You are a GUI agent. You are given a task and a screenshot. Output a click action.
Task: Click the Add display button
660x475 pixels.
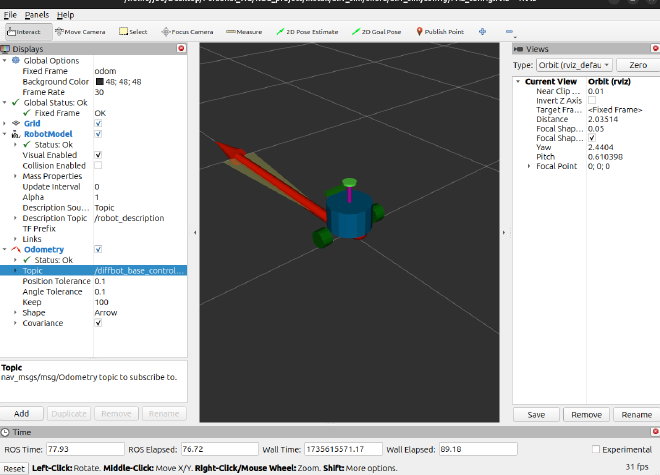click(21, 414)
